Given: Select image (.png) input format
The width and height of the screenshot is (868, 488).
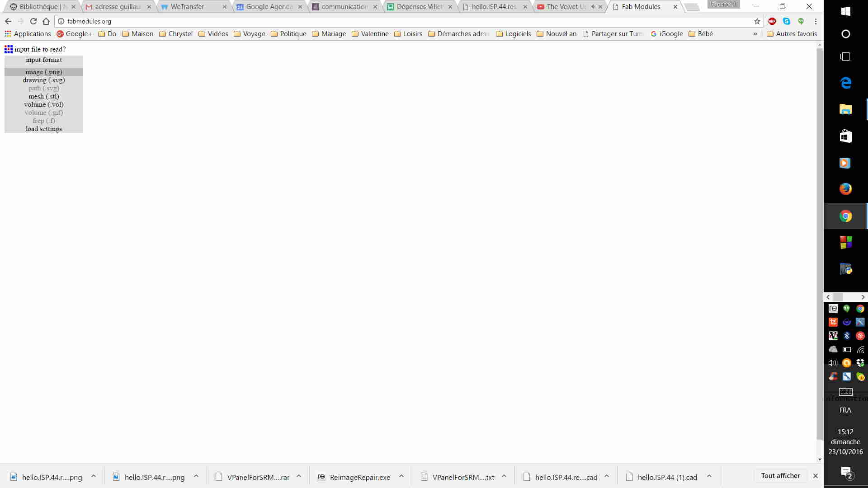Looking at the screenshot, I should click(44, 72).
